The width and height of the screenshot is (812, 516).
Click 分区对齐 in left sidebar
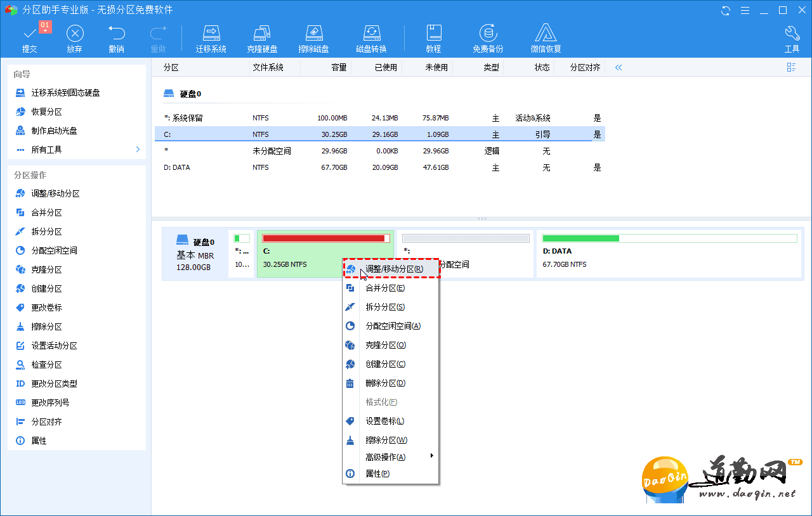pyautogui.click(x=39, y=422)
